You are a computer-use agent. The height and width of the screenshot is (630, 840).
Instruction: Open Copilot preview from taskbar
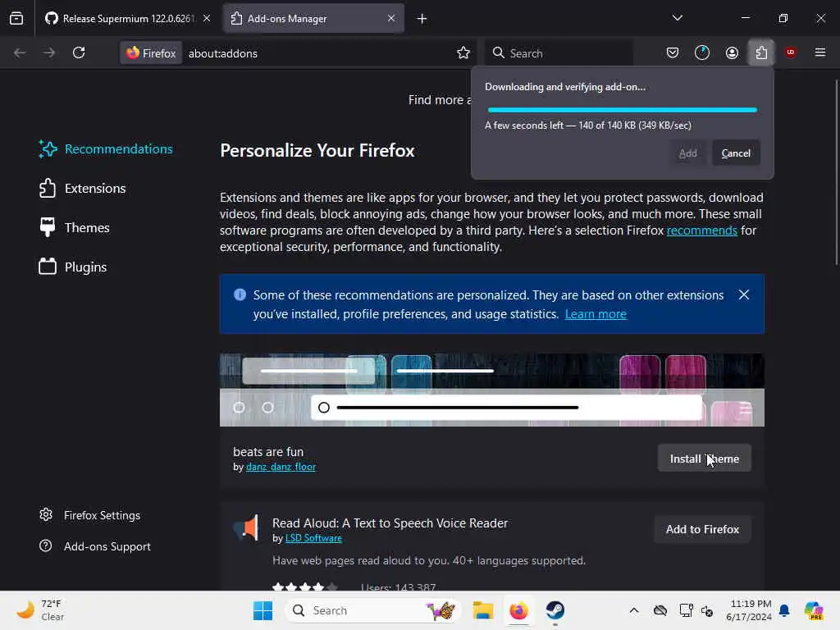point(814,610)
